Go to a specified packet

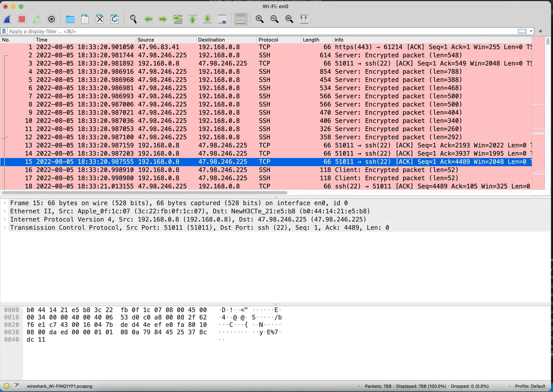point(178,19)
